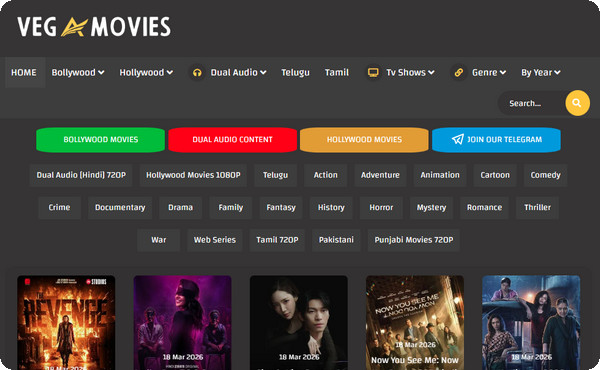
Task: Open the Telugu menu item in navbar
Action: point(295,72)
